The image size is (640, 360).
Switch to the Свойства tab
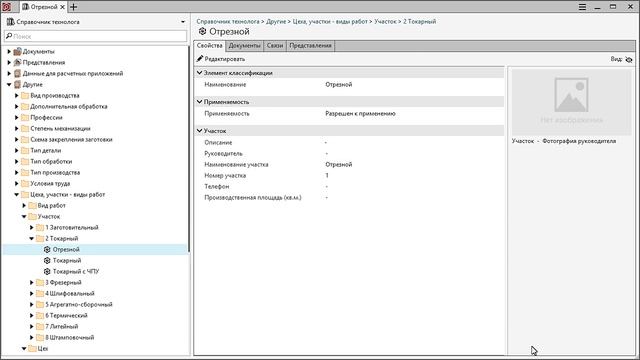pyautogui.click(x=209, y=46)
